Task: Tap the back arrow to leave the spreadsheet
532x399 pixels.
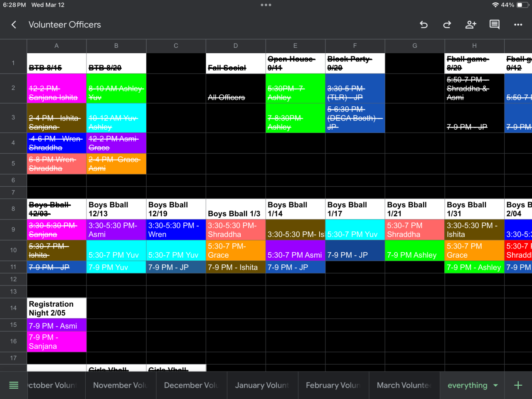Action: pyautogui.click(x=14, y=25)
